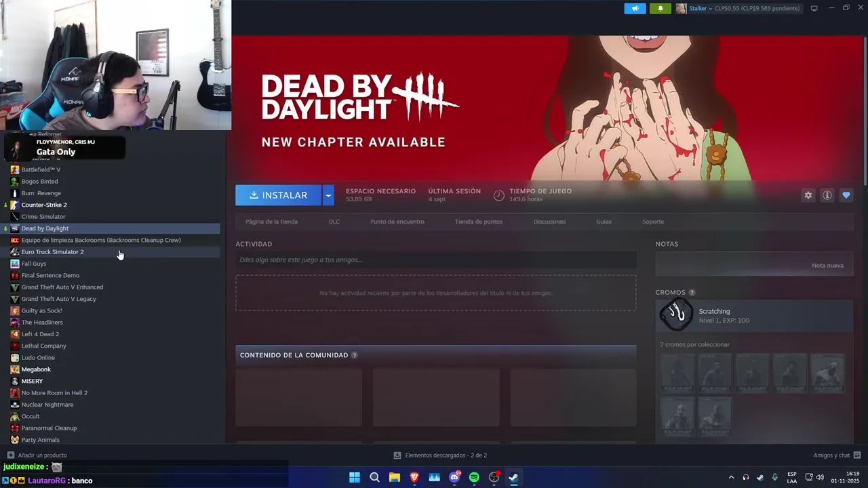Open File Explorer from taskbar
Viewport: 868px width, 488px height.
(x=394, y=477)
